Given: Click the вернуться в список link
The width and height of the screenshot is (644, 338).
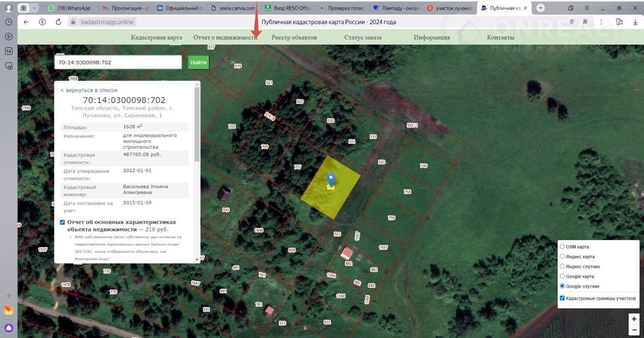Looking at the screenshot, I should click(89, 90).
